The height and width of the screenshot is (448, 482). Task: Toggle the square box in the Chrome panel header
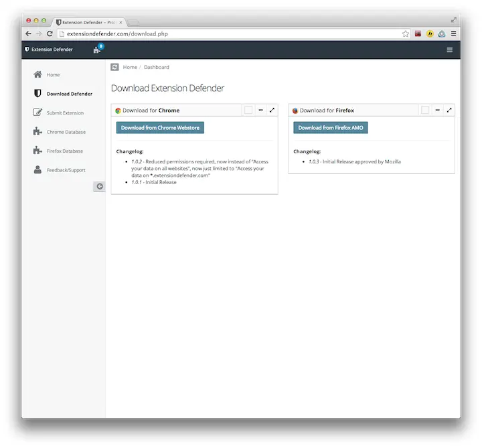coord(248,110)
